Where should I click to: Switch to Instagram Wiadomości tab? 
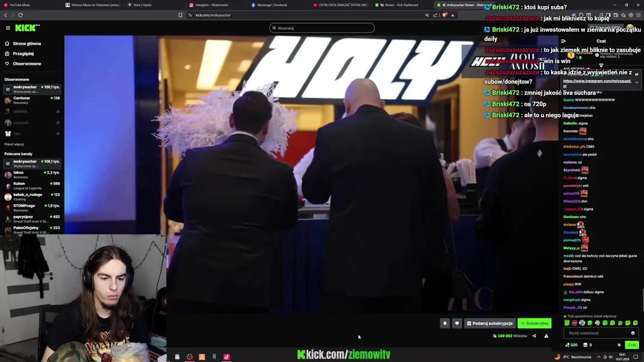click(216, 5)
